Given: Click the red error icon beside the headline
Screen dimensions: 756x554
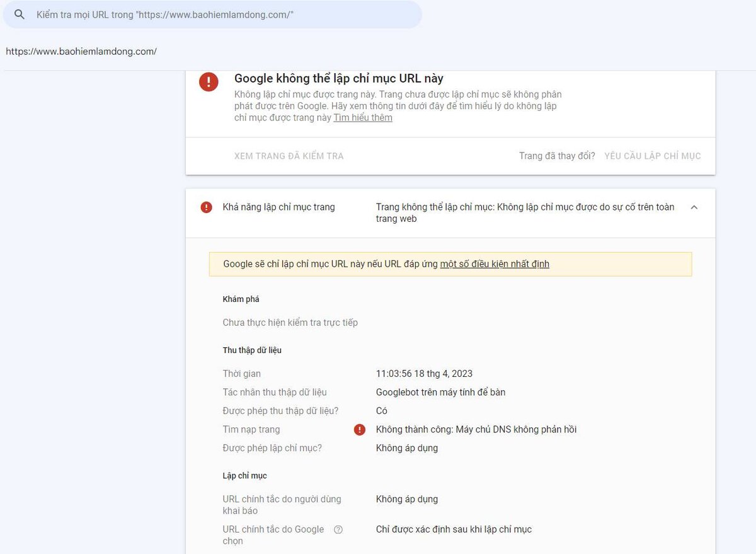Looking at the screenshot, I should click(209, 82).
